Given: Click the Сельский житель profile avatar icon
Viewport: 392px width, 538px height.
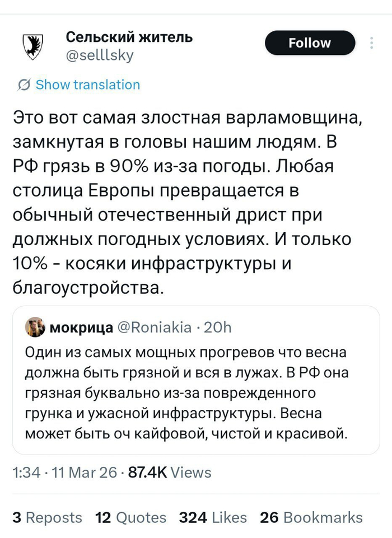Looking at the screenshot, I should click(33, 43).
